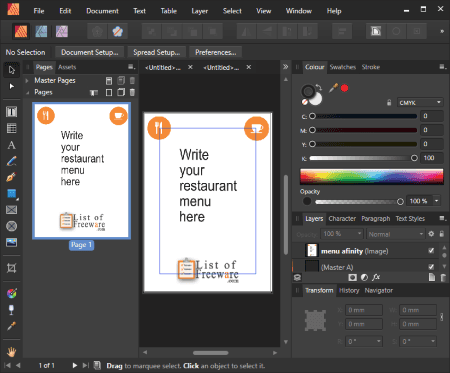Open layer opacity 100 % dropdown
This screenshot has height=373, width=450.
point(342,234)
